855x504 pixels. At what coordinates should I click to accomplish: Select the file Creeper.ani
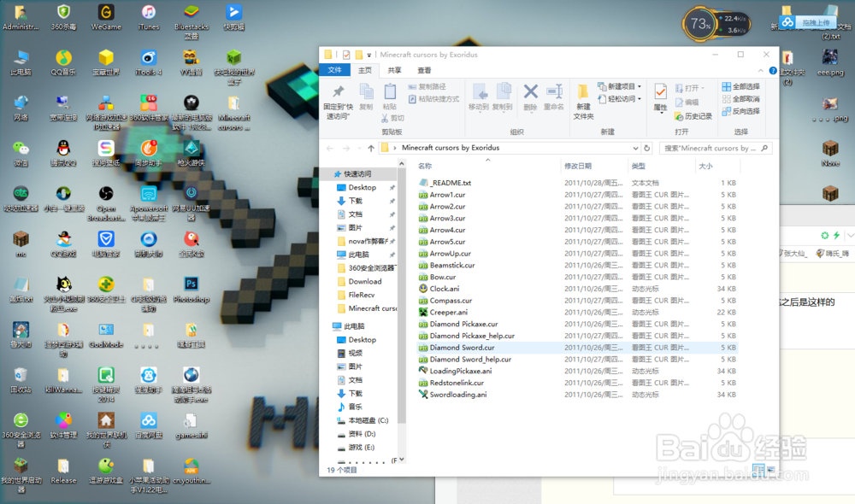(443, 312)
